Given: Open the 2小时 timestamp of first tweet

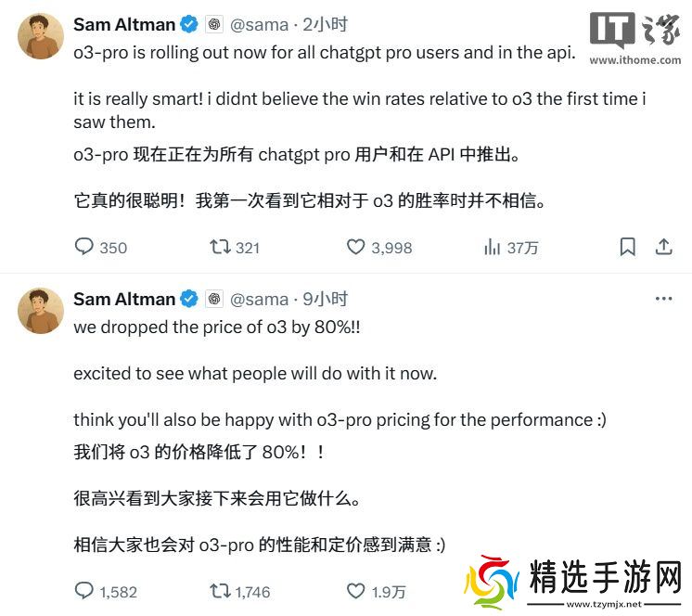Looking at the screenshot, I should click(326, 25).
